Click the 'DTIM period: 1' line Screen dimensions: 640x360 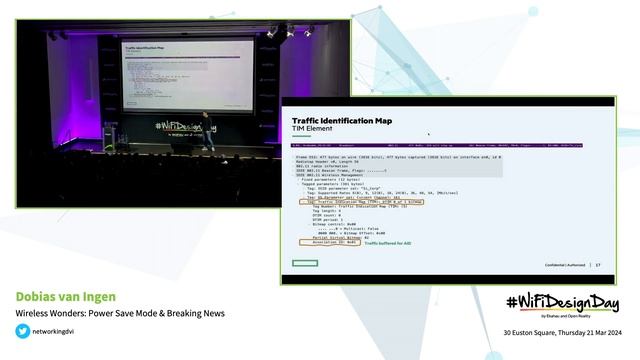coord(328,220)
